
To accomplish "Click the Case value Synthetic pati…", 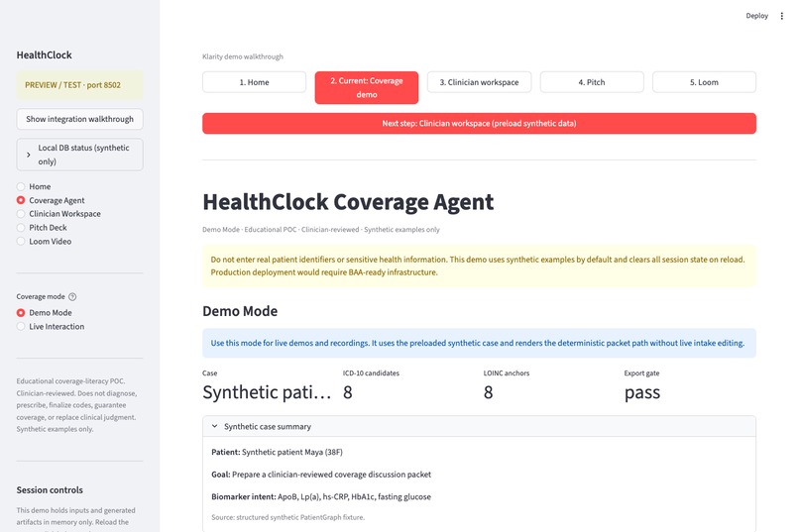I will (267, 392).
